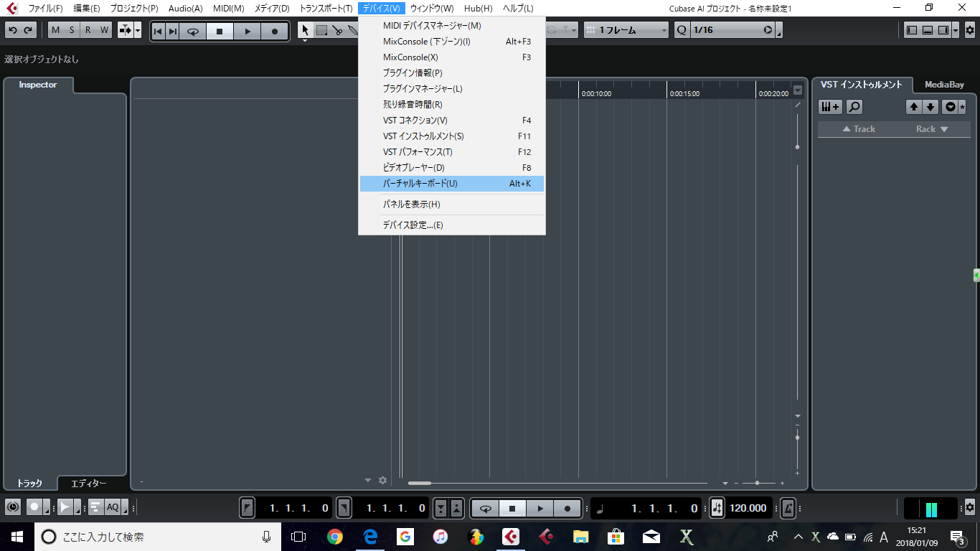980x551 pixels.
Task: Choose プラグインマネージャー(L) menu entry
Action: coord(452,89)
